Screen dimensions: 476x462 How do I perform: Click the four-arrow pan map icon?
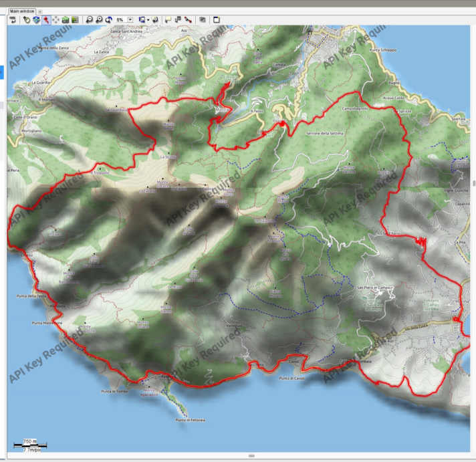tap(55, 20)
